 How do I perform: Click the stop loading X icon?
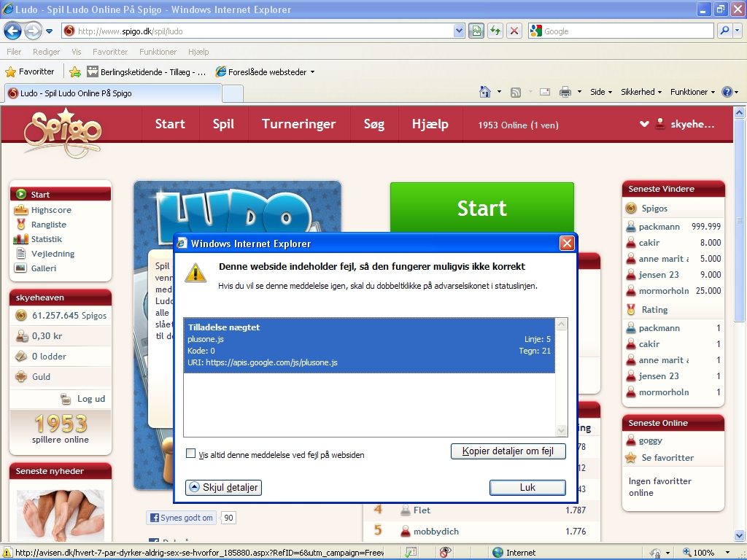tap(514, 31)
